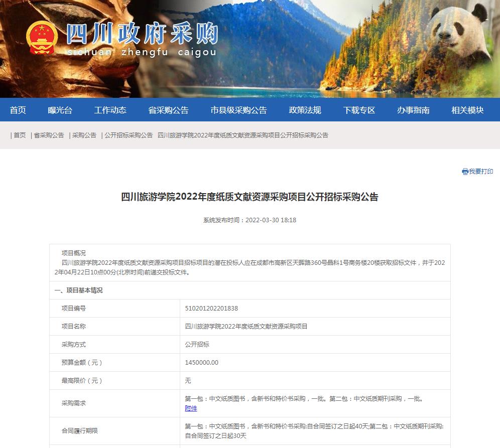
Task: Click the national emblem logo icon
Action: [42, 38]
